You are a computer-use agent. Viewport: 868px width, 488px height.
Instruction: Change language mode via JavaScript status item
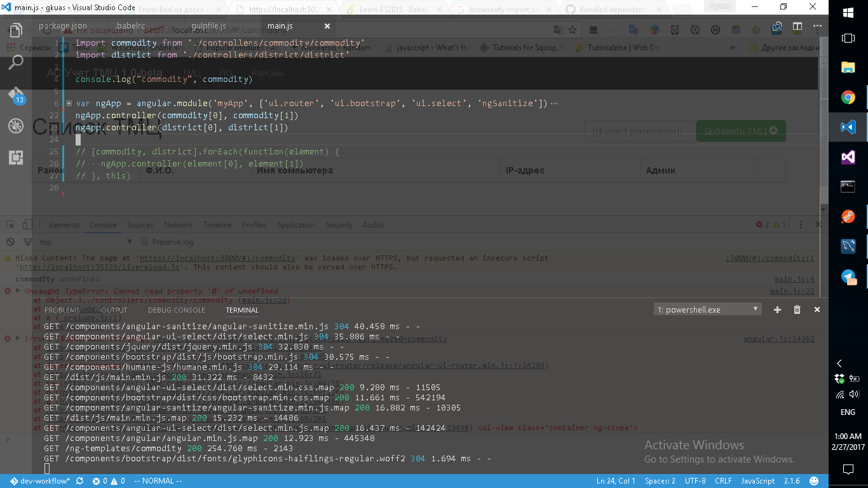coord(757,481)
